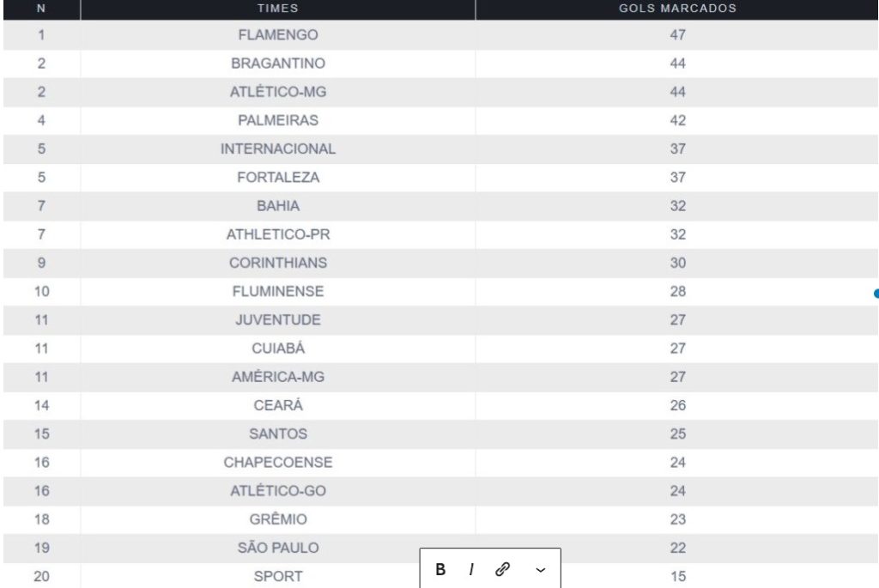Click the GRÊMIO table cell

(x=278, y=519)
